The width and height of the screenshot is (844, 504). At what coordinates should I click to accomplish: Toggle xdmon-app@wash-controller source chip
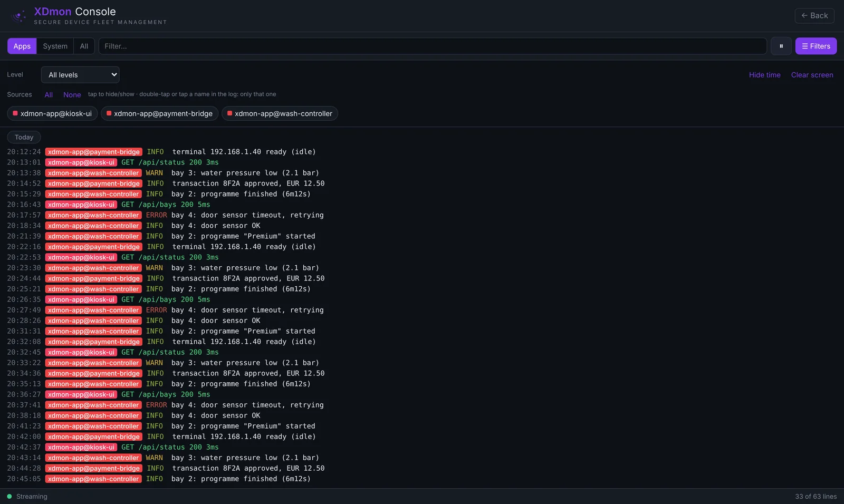pyautogui.click(x=280, y=113)
